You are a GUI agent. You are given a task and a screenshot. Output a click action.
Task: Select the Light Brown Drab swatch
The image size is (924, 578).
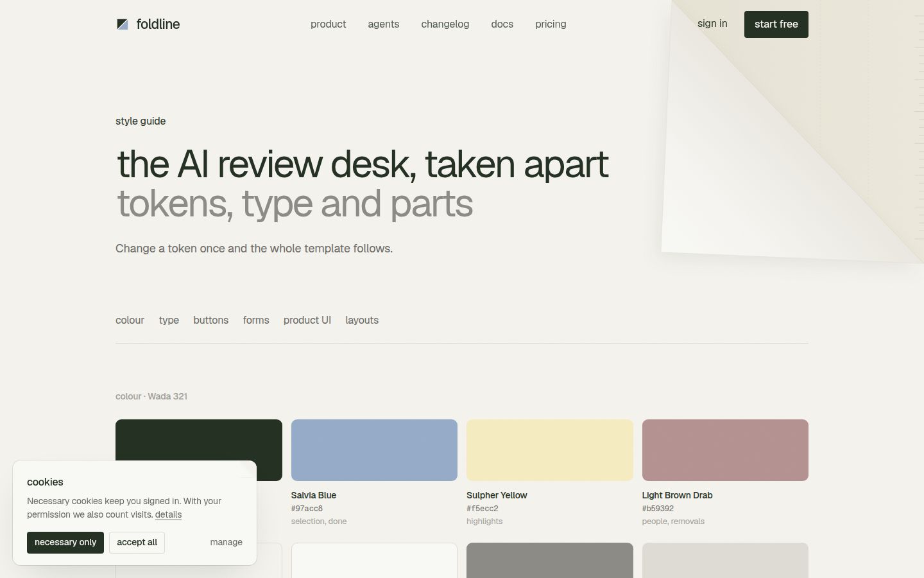pyautogui.click(x=725, y=450)
